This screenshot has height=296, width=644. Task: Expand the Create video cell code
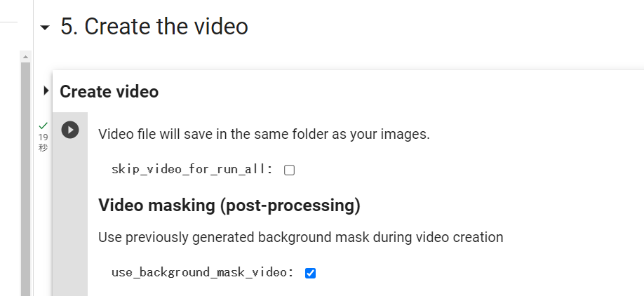point(46,90)
